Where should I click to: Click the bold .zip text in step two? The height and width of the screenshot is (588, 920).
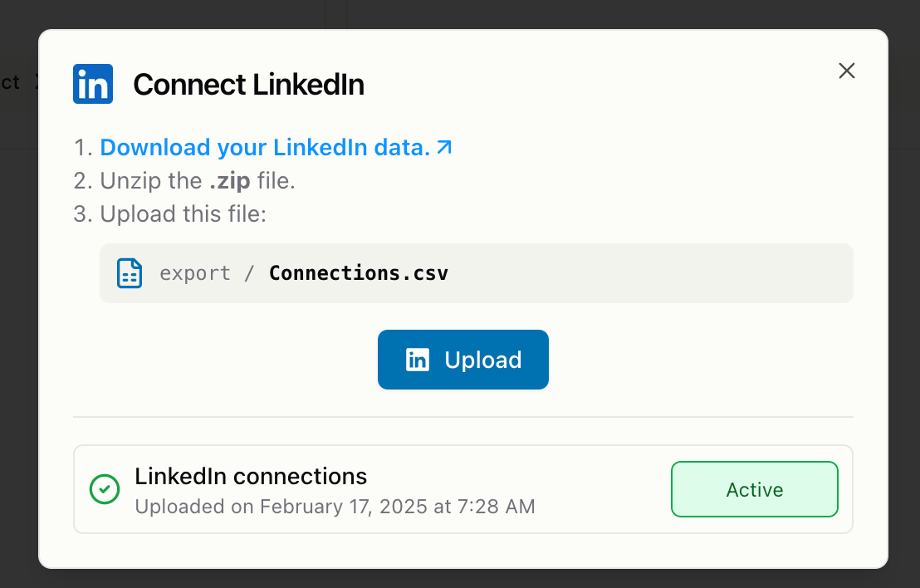(x=229, y=181)
